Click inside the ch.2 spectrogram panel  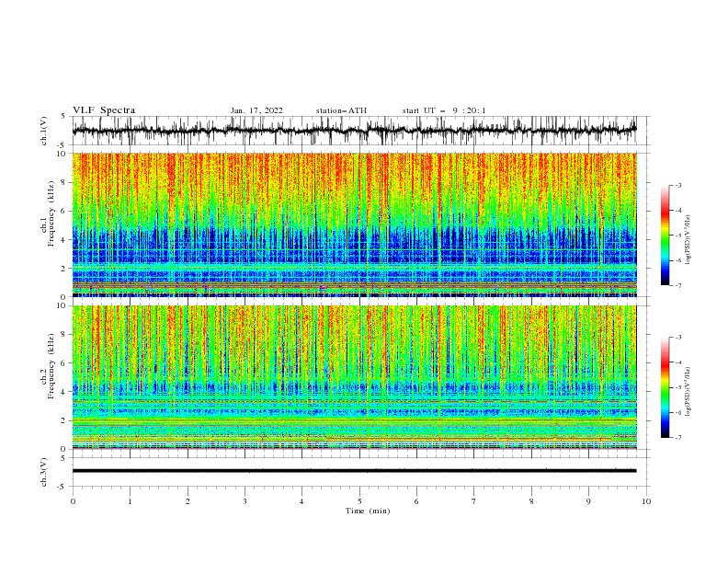tap(354, 377)
